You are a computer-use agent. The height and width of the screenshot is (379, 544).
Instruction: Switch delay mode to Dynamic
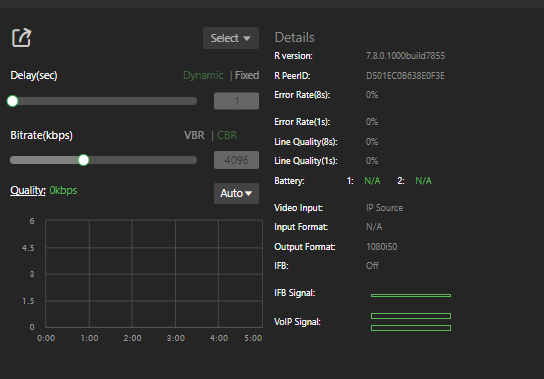(203, 75)
